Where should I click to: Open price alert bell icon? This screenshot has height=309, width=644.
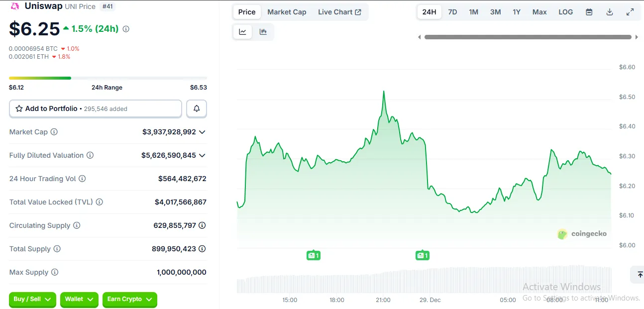197,108
